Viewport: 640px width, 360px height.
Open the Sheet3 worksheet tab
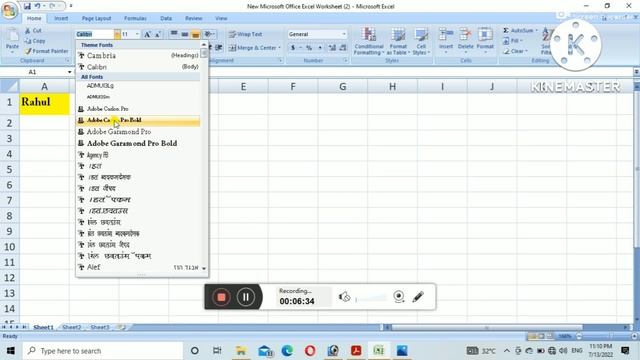click(100, 327)
